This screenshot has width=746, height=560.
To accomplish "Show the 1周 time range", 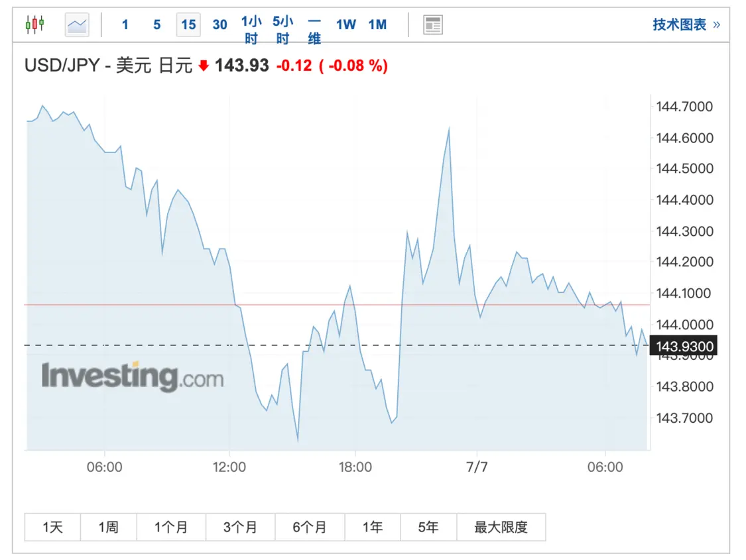I will (x=109, y=527).
